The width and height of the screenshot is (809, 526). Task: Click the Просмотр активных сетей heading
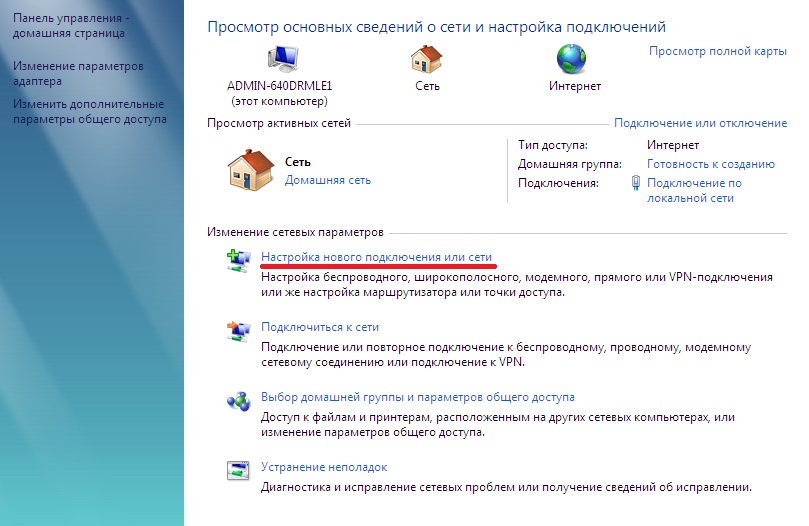click(x=279, y=123)
